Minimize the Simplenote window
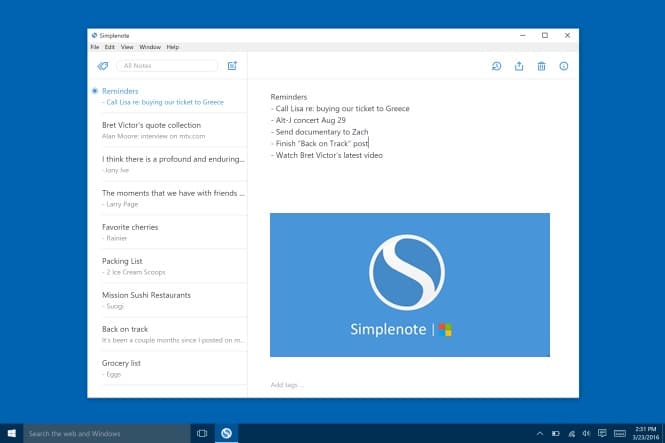 click(x=522, y=36)
